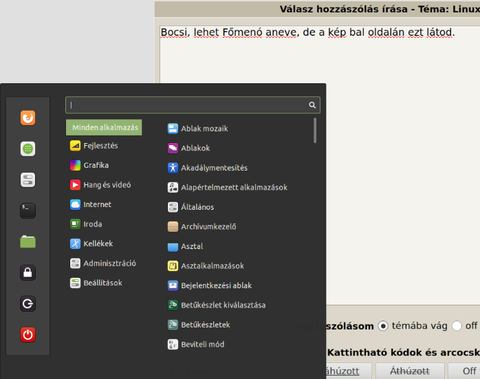The height and width of the screenshot is (379, 480).
Task: Click the red power shutdown icon
Action: 28,335
